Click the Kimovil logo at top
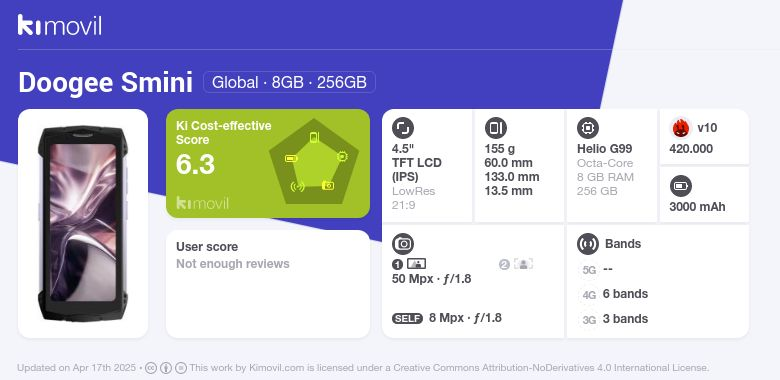This screenshot has height=380, width=780. (60, 25)
